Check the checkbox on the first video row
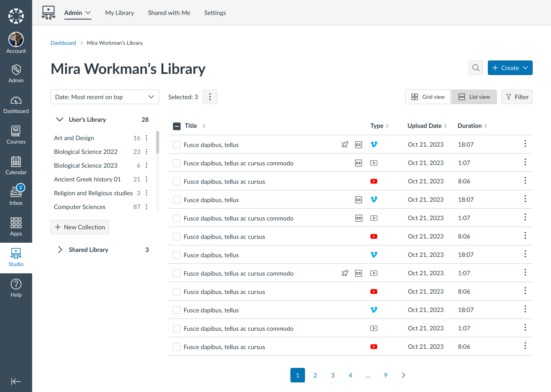This screenshot has height=392, width=551. click(176, 145)
